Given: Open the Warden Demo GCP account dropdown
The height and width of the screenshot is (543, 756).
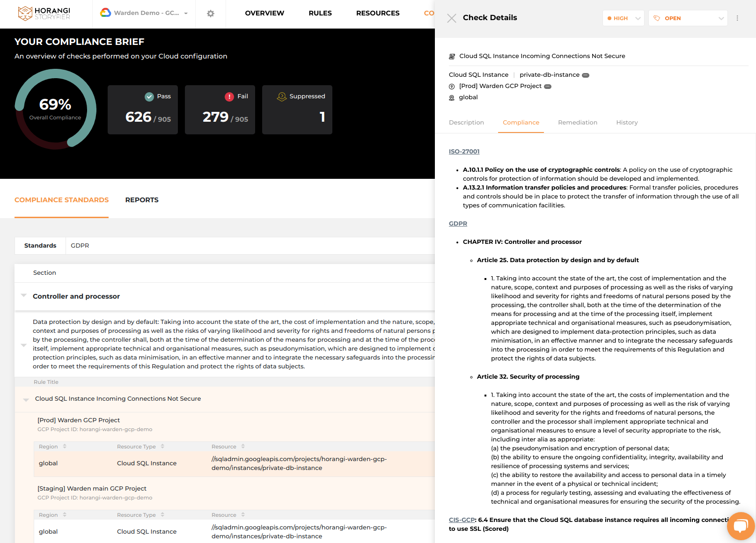Looking at the screenshot, I should pos(144,13).
